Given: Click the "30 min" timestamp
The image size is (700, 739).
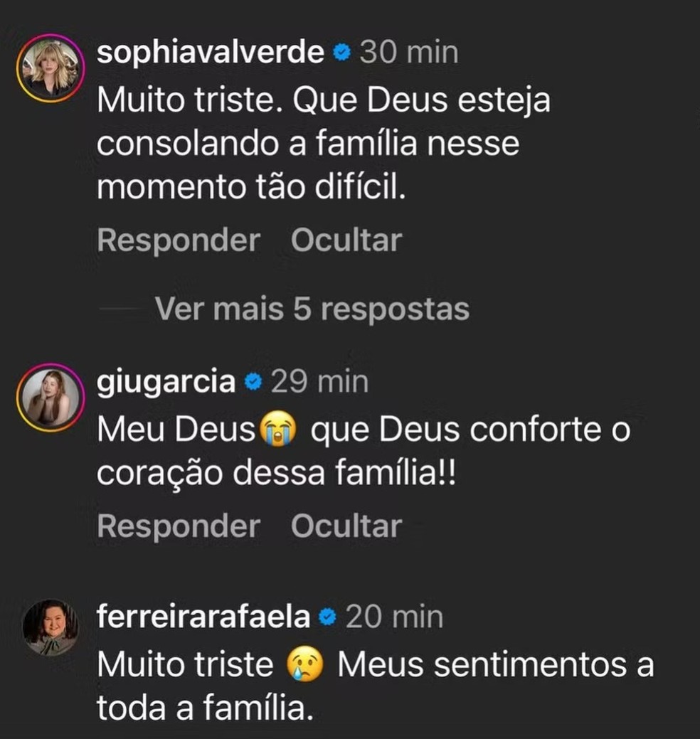Looking at the screenshot, I should pos(409,53).
